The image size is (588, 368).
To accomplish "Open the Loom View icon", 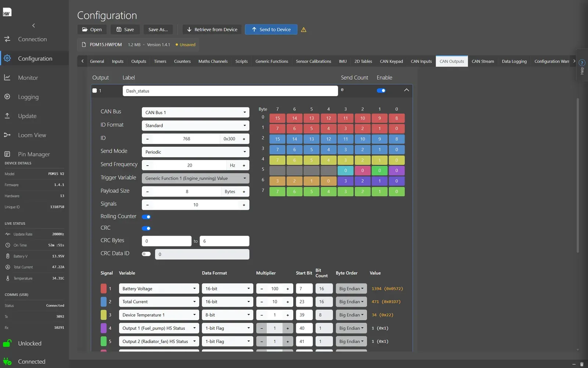I will coord(7,135).
